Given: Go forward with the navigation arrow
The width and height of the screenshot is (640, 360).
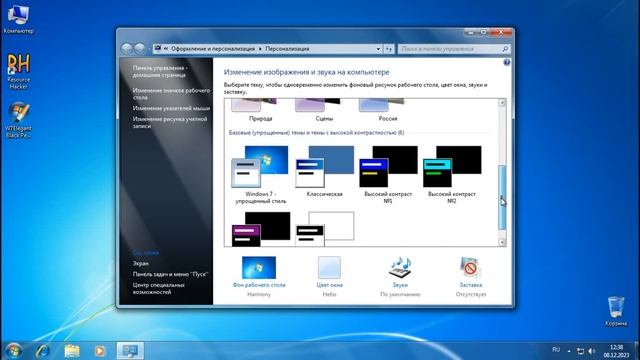Looking at the screenshot, I should pyautogui.click(x=140, y=49).
